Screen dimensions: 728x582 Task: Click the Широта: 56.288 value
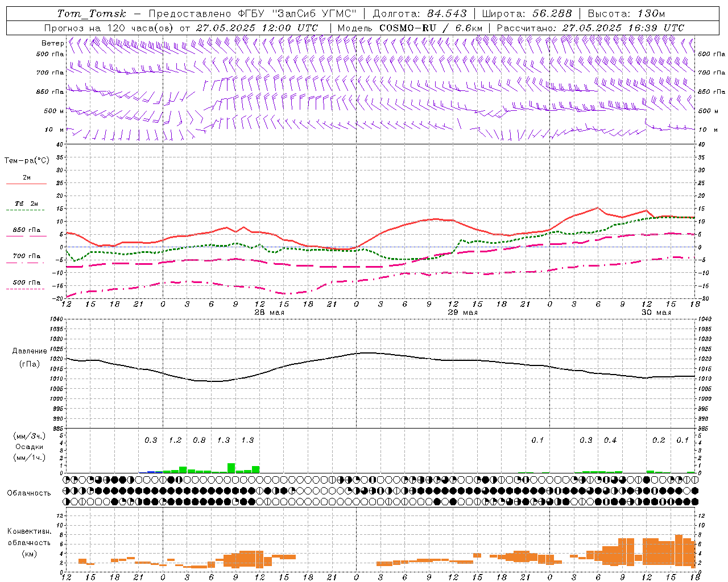click(x=527, y=14)
